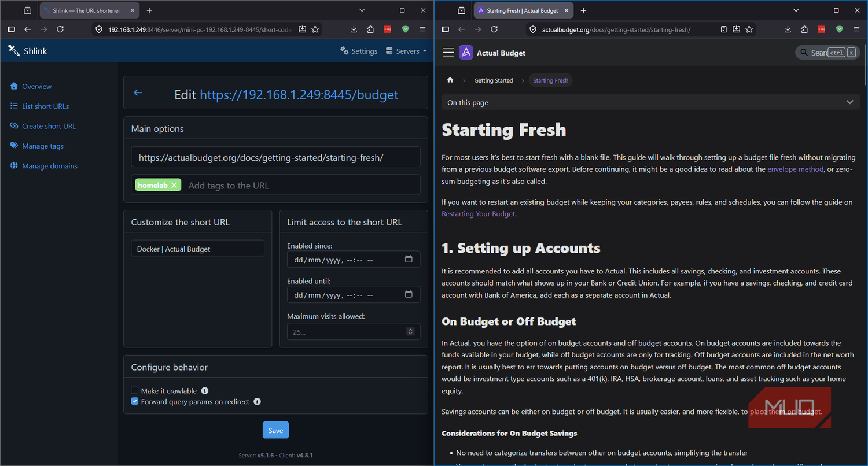868x466 pixels.
Task: Go to List short URLs
Action: pyautogui.click(x=39, y=106)
